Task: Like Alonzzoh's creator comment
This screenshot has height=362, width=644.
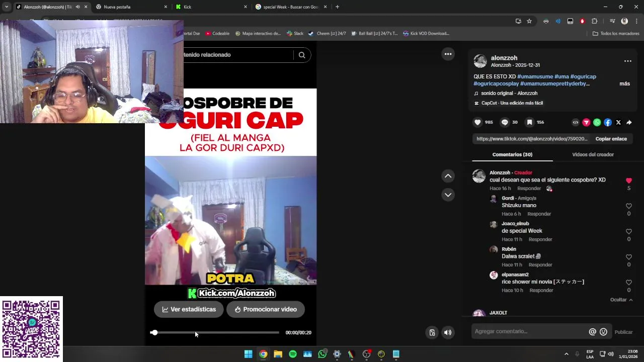Action: [629, 180]
